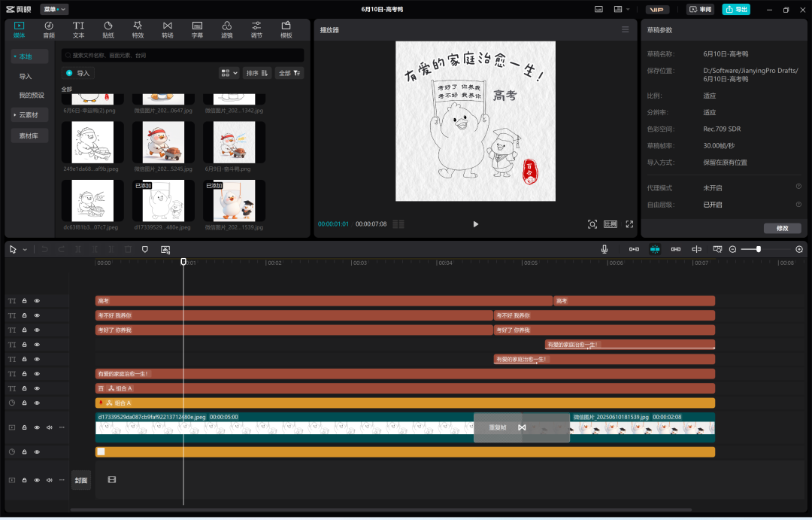The width and height of the screenshot is (812, 520).
Task: Click the microphone voice-over record icon
Action: [604, 249]
